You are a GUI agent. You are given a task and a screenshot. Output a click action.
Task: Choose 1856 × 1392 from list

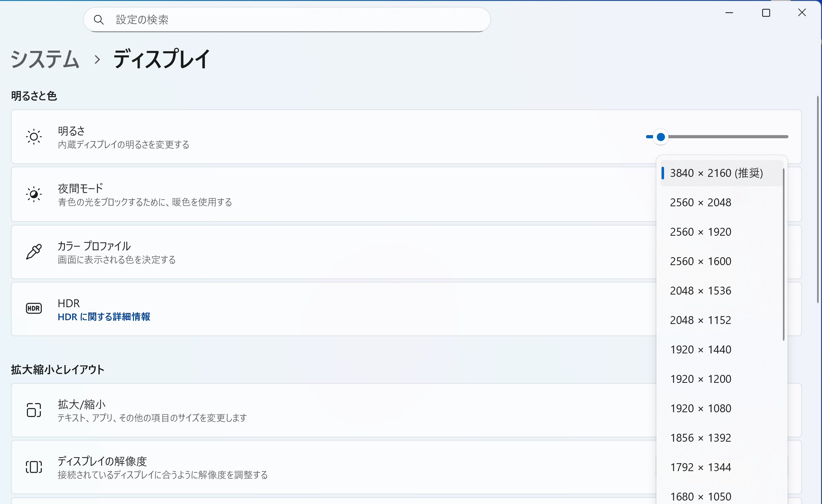pyautogui.click(x=721, y=438)
